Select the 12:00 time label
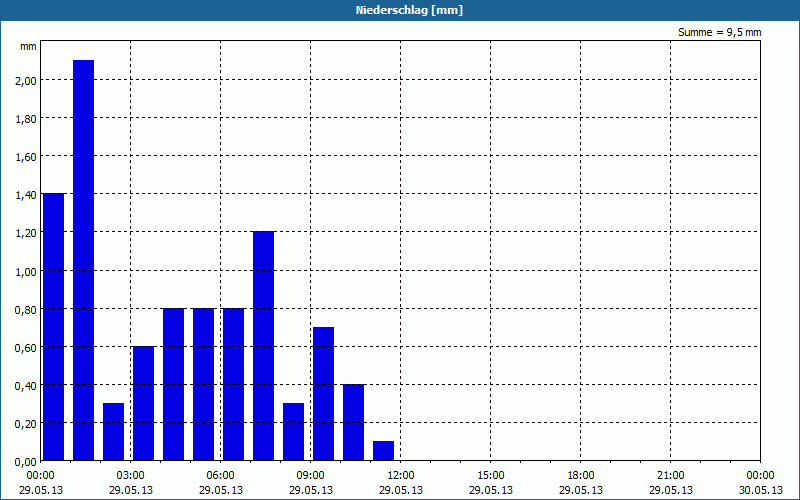 pyautogui.click(x=401, y=476)
